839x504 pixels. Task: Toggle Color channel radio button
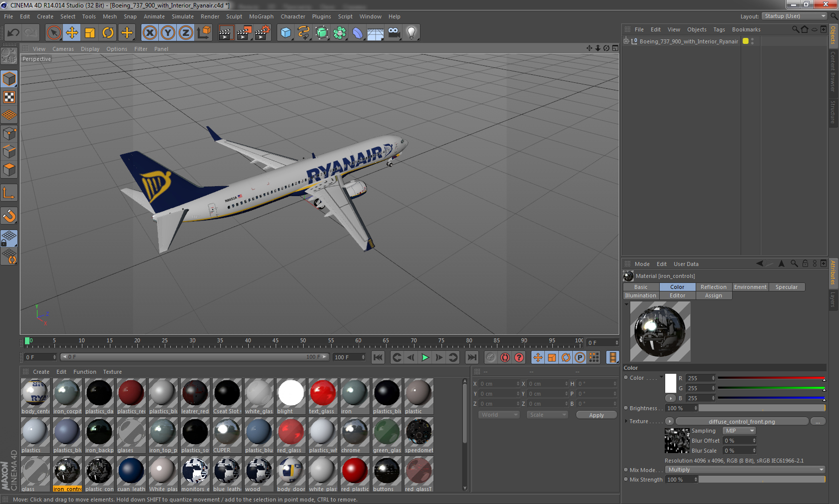click(x=626, y=378)
